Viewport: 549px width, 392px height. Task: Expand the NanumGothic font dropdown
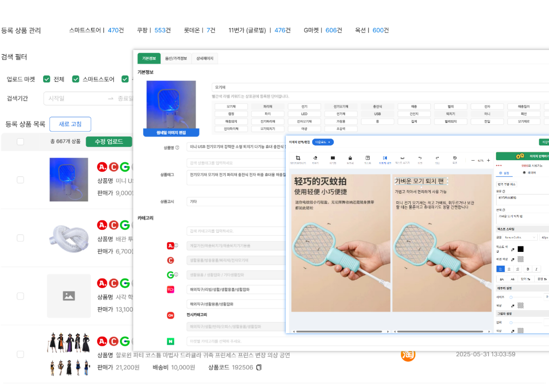[520, 237]
